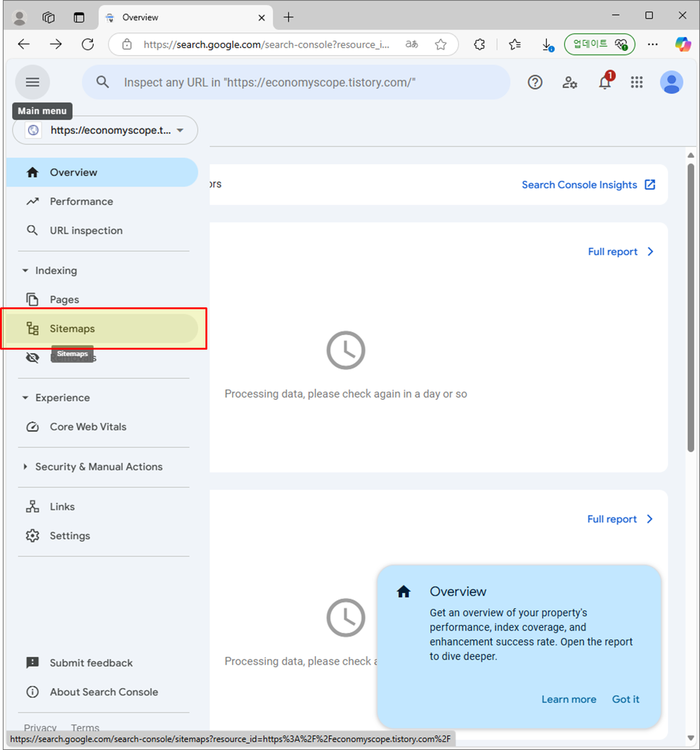Open Search Console Insights link
The image size is (700, 750).
point(588,185)
